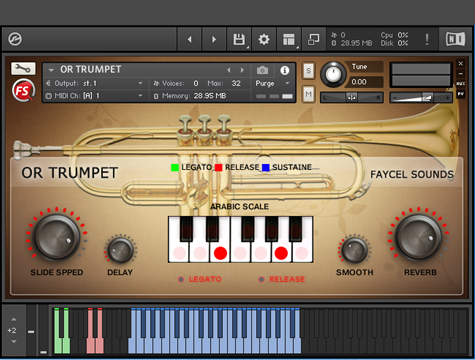The width and height of the screenshot is (475, 360).
Task: Open the workspace layout panel menu
Action: click(289, 39)
